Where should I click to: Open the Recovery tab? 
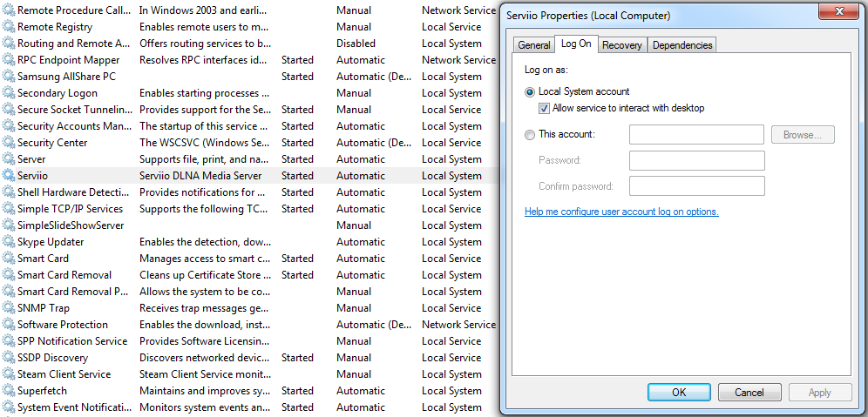pyautogui.click(x=621, y=45)
